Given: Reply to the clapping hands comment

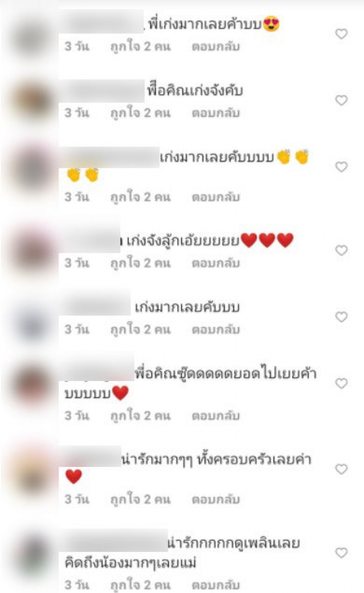Looking at the screenshot, I should 216,197.
